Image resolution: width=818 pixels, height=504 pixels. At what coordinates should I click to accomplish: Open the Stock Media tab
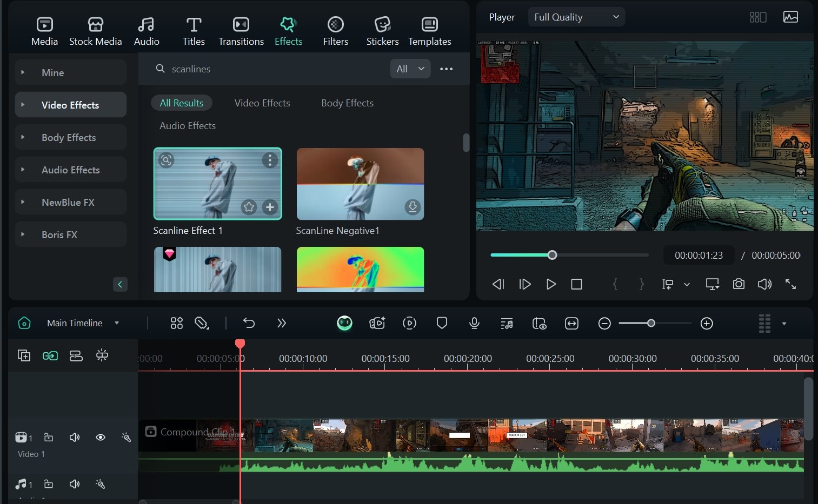(95, 31)
